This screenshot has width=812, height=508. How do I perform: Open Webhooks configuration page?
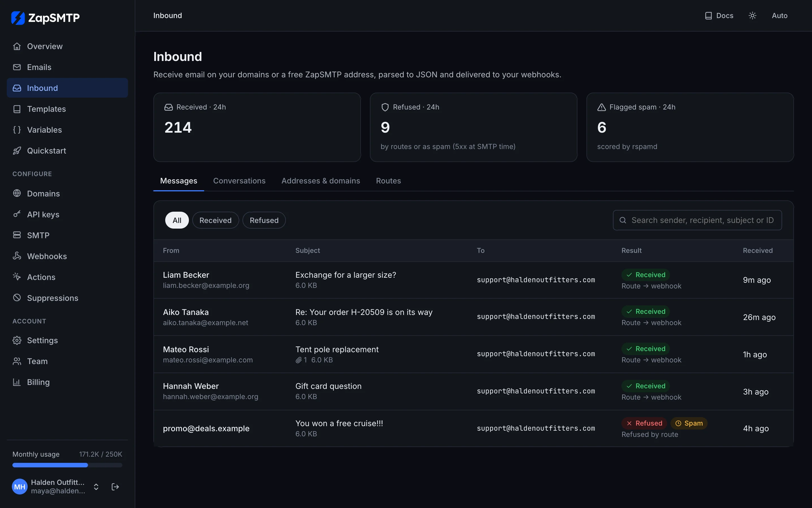67,256
